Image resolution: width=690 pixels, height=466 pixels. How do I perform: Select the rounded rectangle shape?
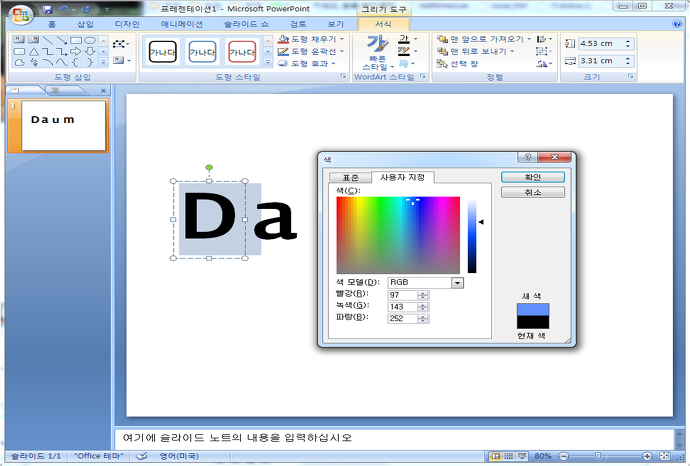click(19, 51)
